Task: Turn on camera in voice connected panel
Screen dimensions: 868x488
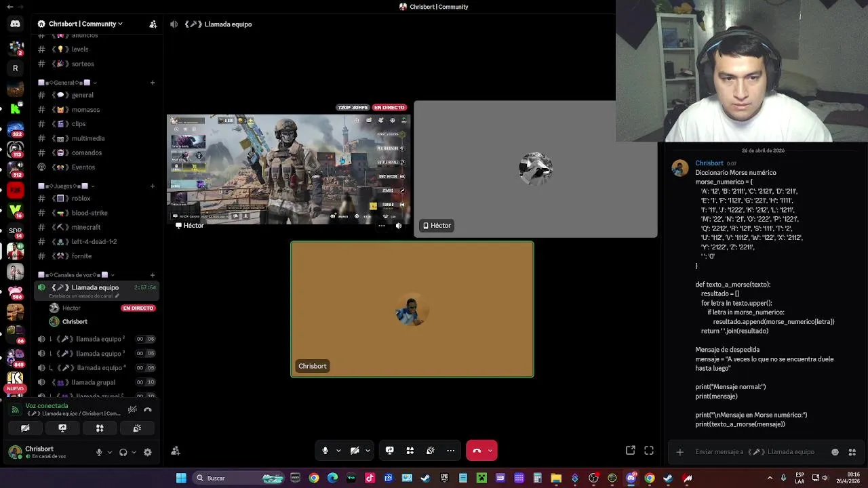Action: (x=25, y=428)
